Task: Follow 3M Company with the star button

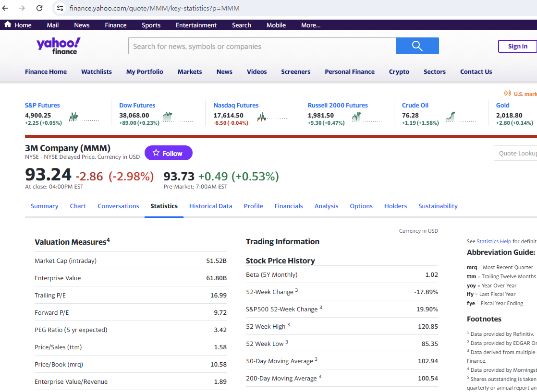Action: (169, 153)
